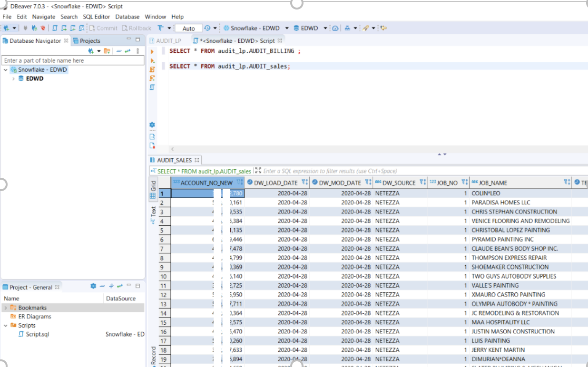Click the Rollback toolbar button
The height and width of the screenshot is (367, 588).
coord(137,28)
